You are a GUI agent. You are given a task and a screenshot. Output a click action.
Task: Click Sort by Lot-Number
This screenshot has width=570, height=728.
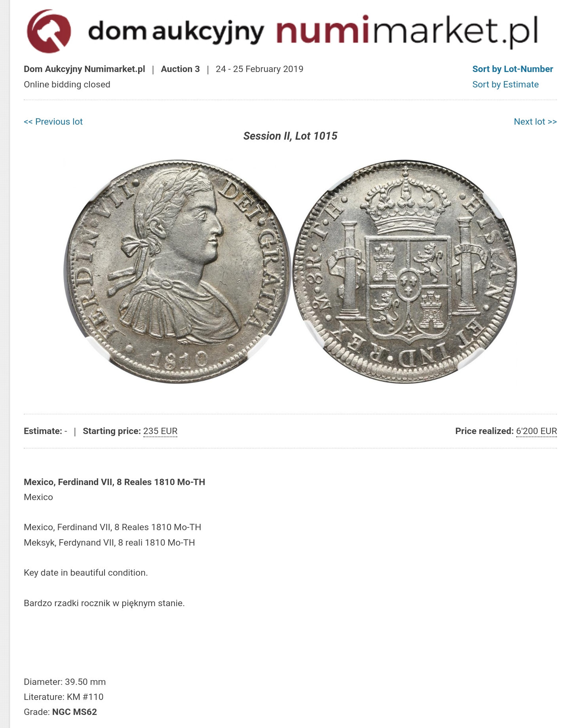[513, 69]
